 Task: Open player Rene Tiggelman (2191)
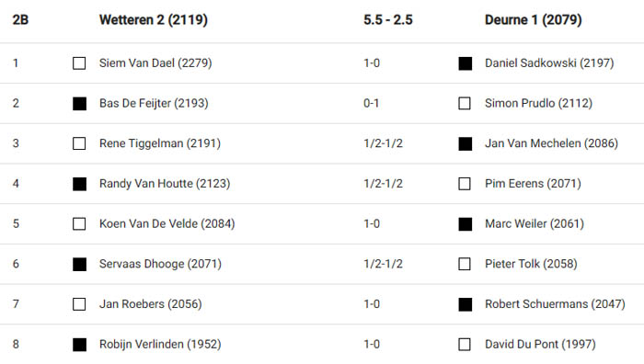(x=160, y=143)
